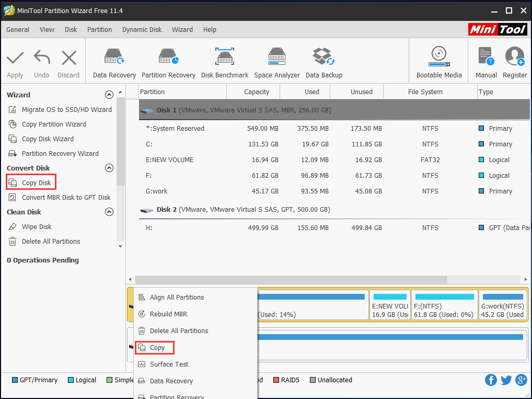
Task: Open MiniTool's Facebook page icon
Action: click(x=491, y=380)
